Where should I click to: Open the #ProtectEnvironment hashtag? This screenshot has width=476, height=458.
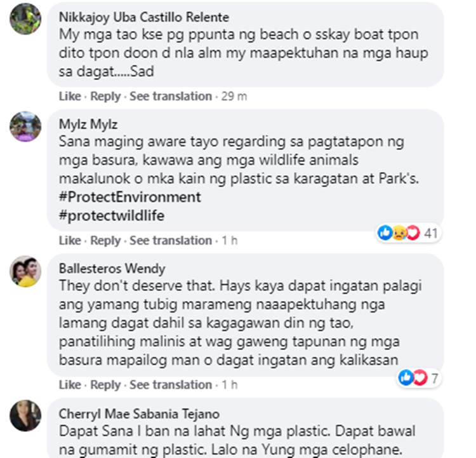pos(129,197)
